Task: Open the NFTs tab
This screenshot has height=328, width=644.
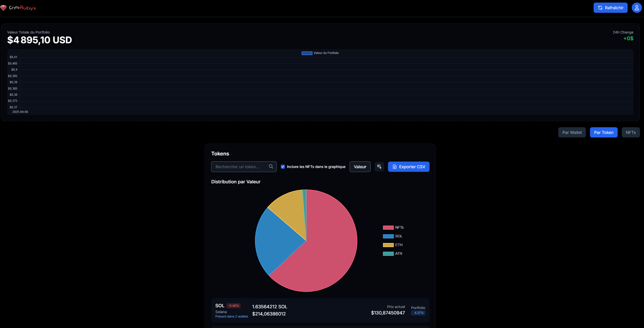Action: pyautogui.click(x=630, y=132)
